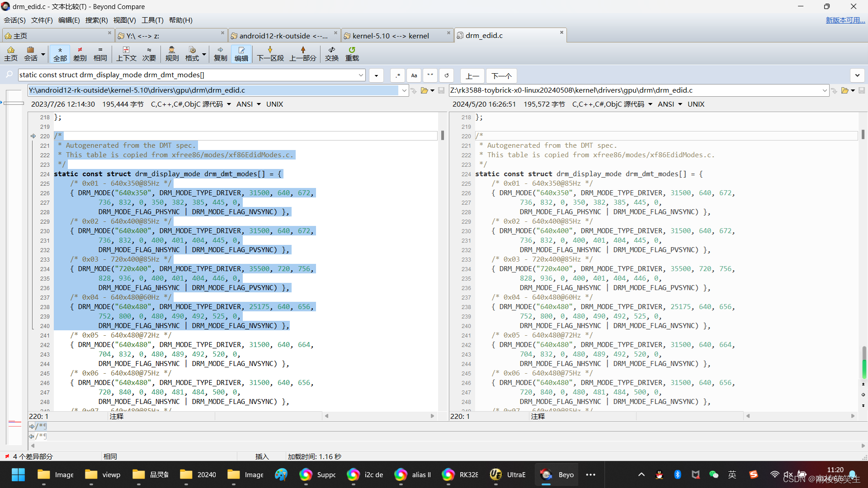Click the wrap search refresh icon
The height and width of the screenshot is (488, 868).
[x=447, y=75]
